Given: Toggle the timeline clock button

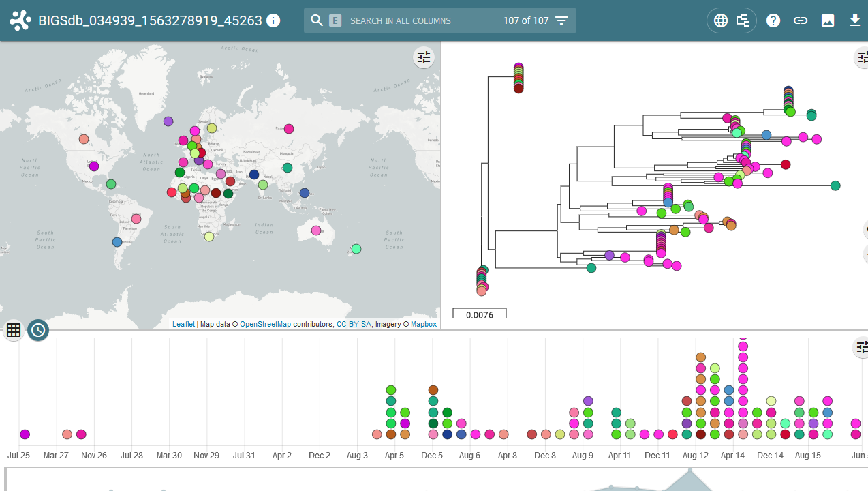Looking at the screenshot, I should [38, 331].
